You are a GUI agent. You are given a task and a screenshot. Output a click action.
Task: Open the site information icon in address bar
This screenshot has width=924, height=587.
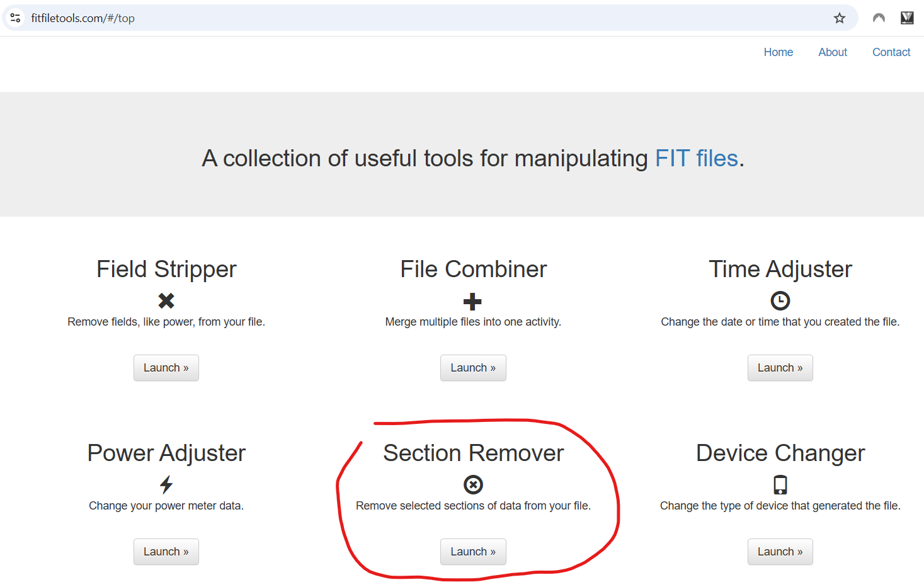(16, 18)
